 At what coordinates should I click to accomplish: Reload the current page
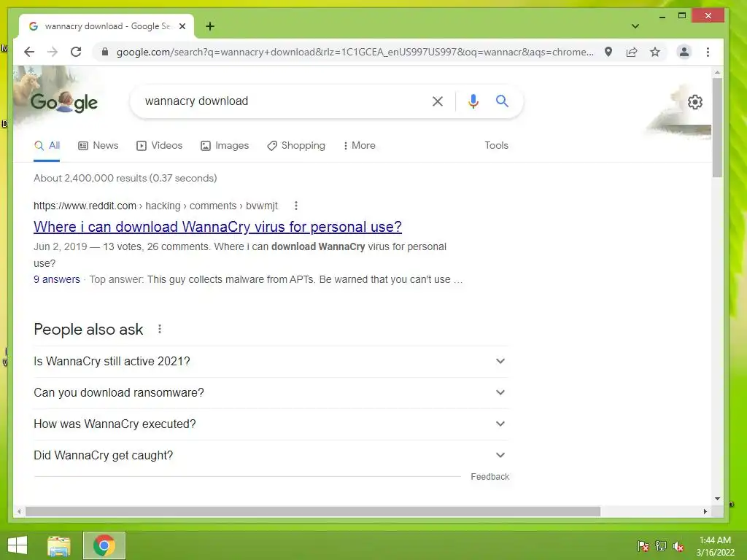[76, 52]
